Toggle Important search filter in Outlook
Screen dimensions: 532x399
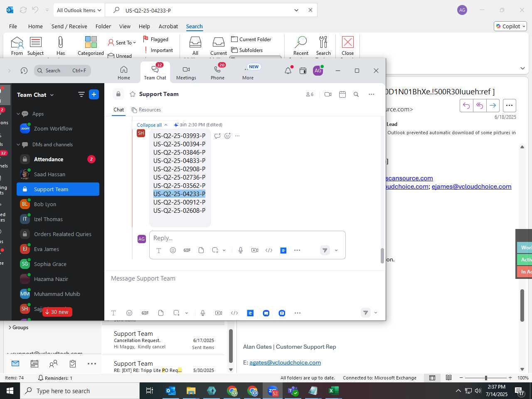click(x=158, y=50)
